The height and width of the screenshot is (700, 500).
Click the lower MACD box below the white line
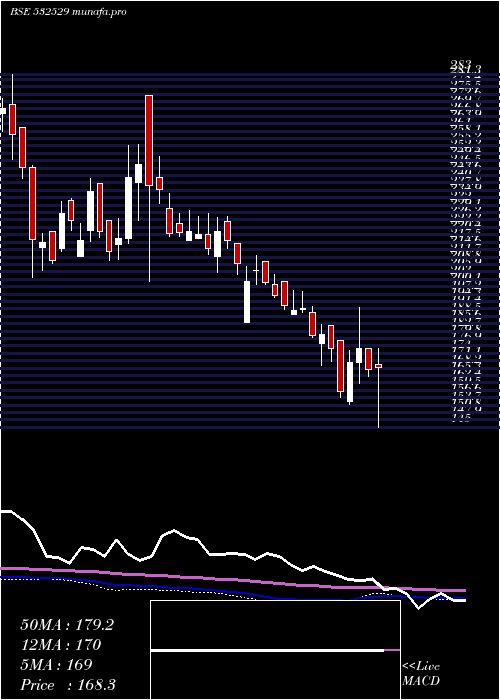(x=275, y=675)
